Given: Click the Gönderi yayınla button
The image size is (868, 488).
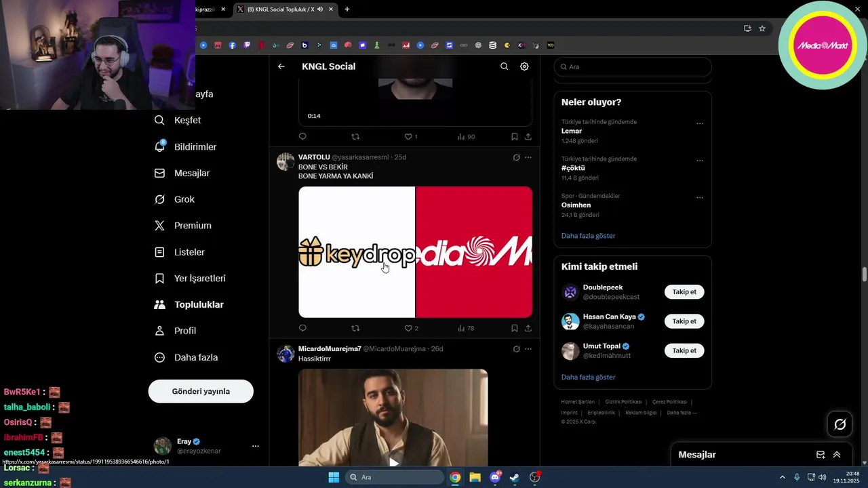Looking at the screenshot, I should (201, 391).
